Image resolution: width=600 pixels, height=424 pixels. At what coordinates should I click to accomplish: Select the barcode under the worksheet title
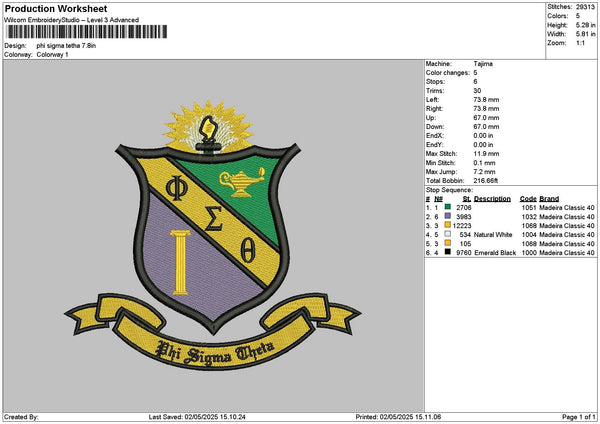[x=86, y=32]
